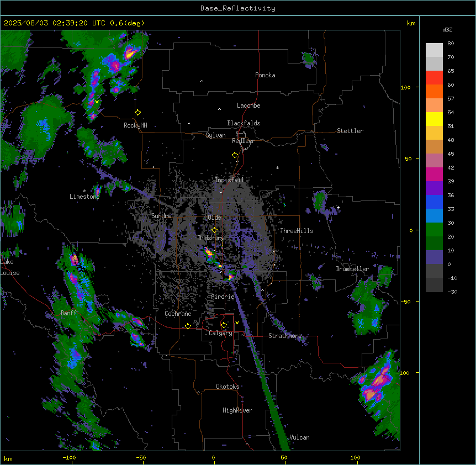The width and height of the screenshot is (476, 465).
Task: Click the Banff label
Action: [69, 313]
